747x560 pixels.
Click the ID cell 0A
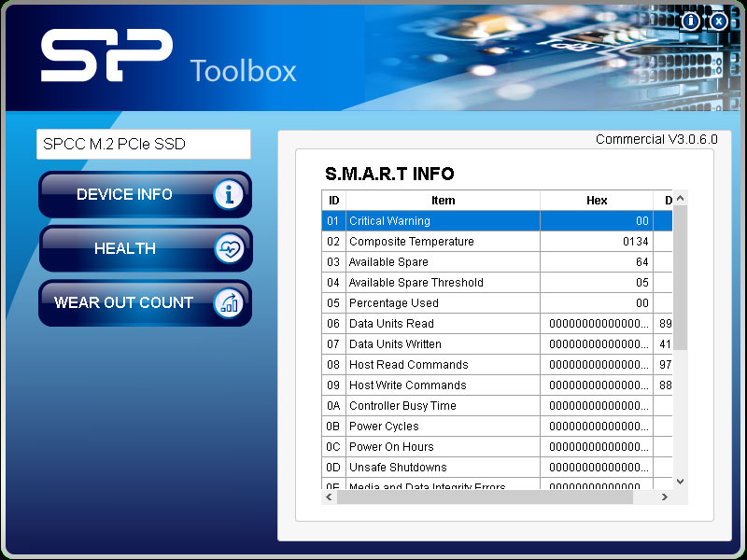(x=333, y=405)
